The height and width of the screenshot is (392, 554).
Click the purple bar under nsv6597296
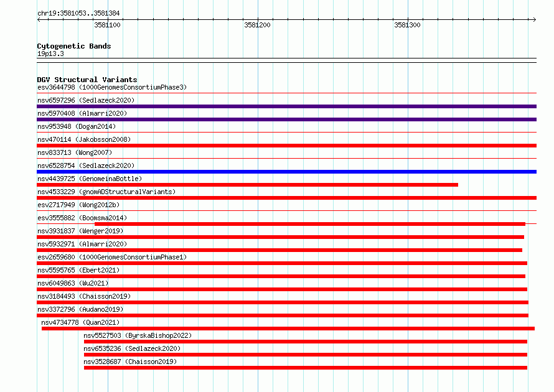(286, 106)
